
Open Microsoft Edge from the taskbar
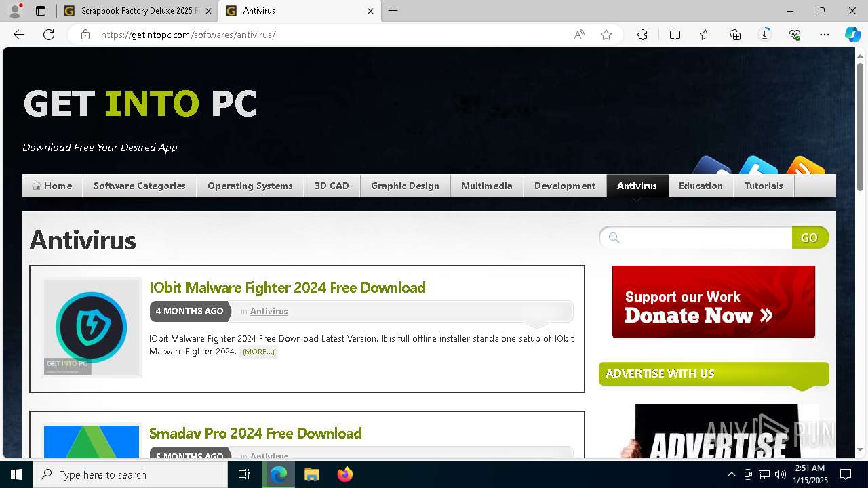coord(279,474)
